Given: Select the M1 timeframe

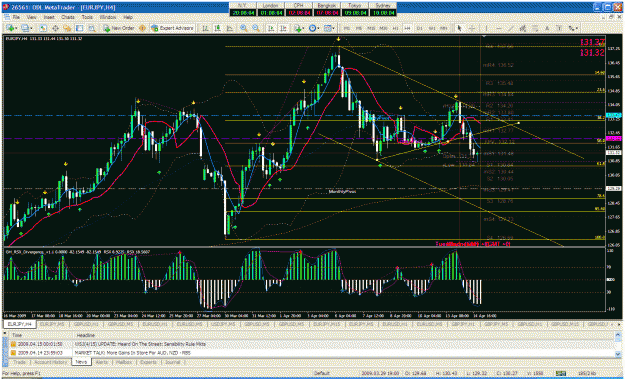Looking at the screenshot, I should 347,28.
